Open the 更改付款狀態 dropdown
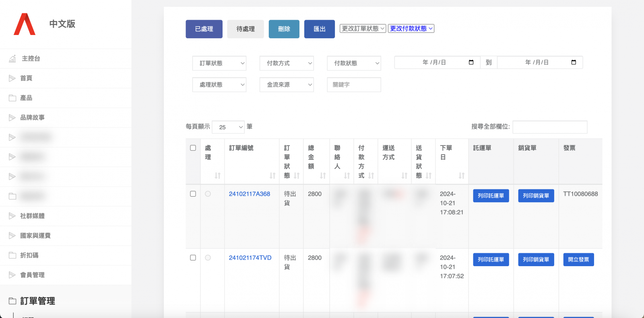This screenshot has width=644, height=318. click(x=411, y=29)
